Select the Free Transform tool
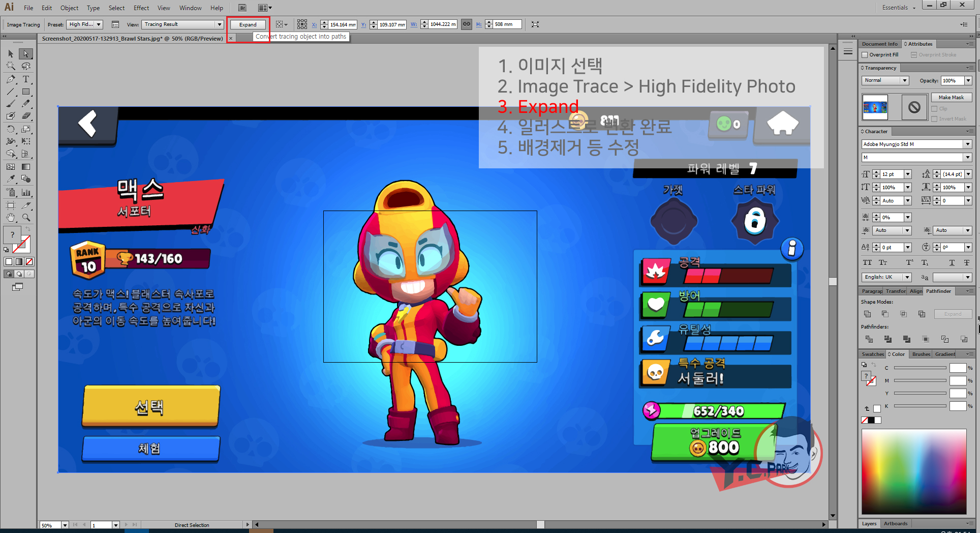 [26, 141]
